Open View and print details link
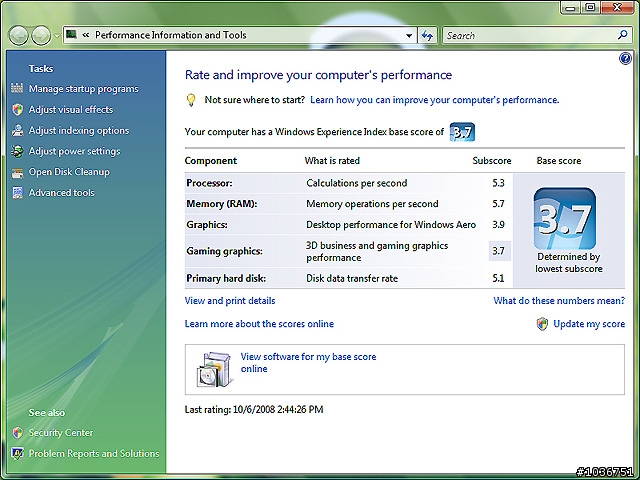Image resolution: width=640 pixels, height=480 pixels. [230, 301]
